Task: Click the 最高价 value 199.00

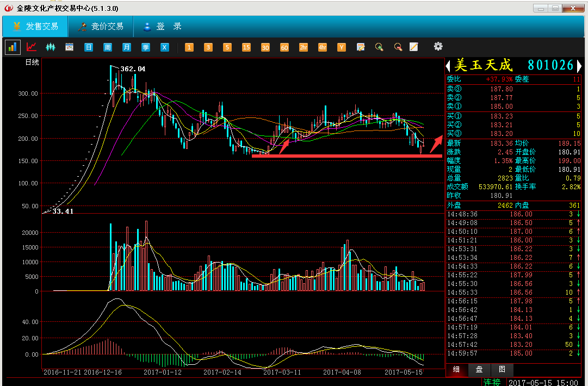Action: coord(570,161)
